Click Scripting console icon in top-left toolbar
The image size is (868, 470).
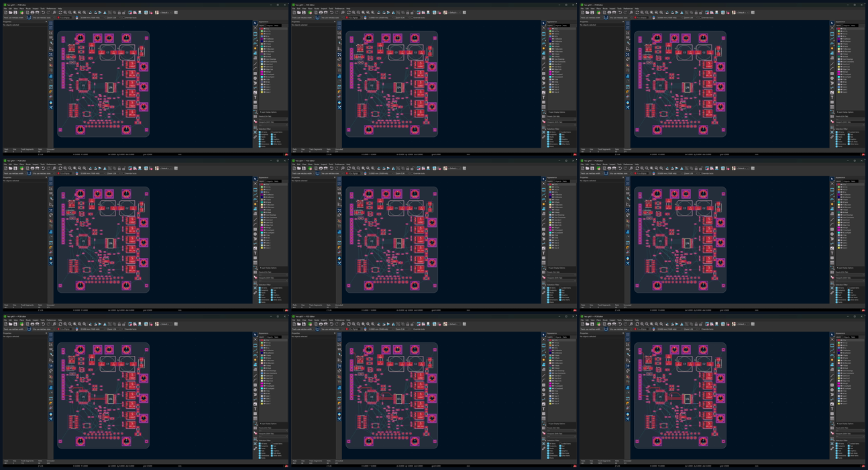pyautogui.click(x=176, y=12)
